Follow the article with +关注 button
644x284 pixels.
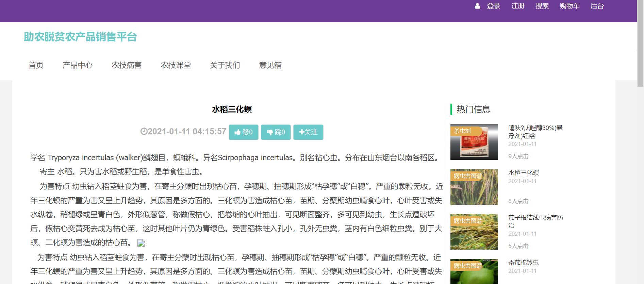[308, 132]
